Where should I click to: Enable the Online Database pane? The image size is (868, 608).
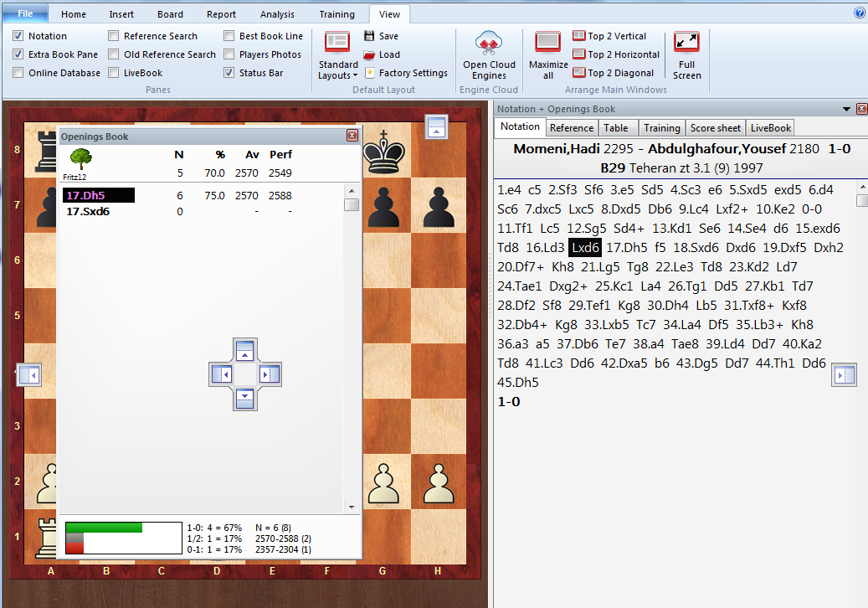coord(18,73)
